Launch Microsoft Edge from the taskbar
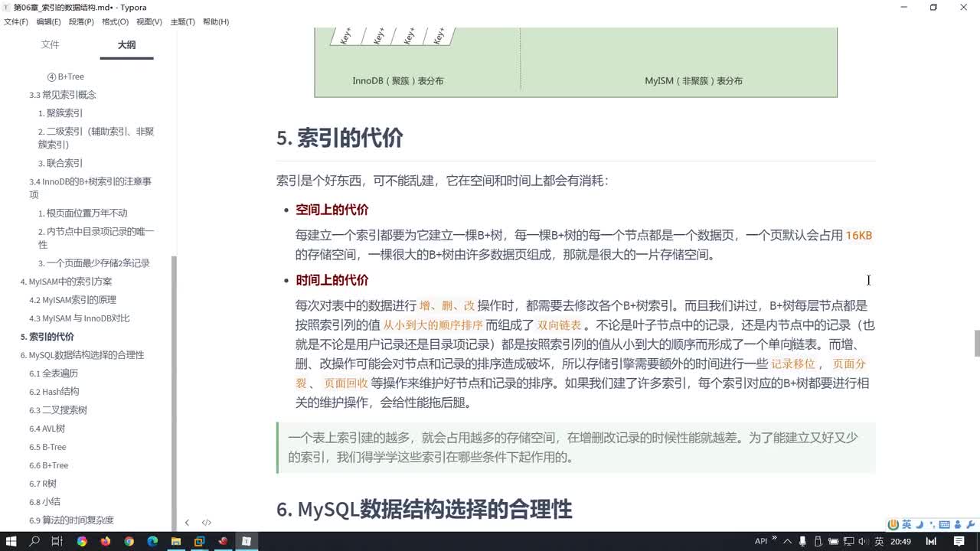Screen dimensions: 980x551 point(152,541)
